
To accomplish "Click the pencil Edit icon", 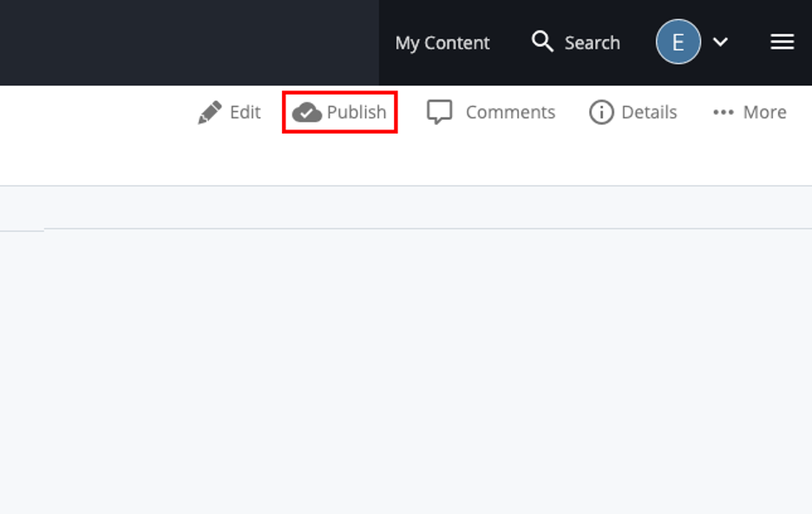I will click(210, 113).
